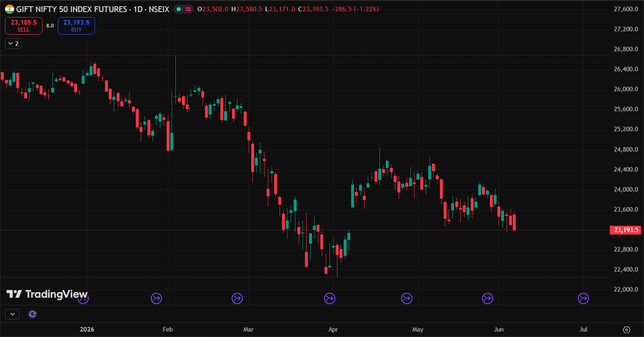Click the GIFT NIFTY 50 INDEX FUTURES title
This screenshot has width=644, height=337.
[x=72, y=9]
